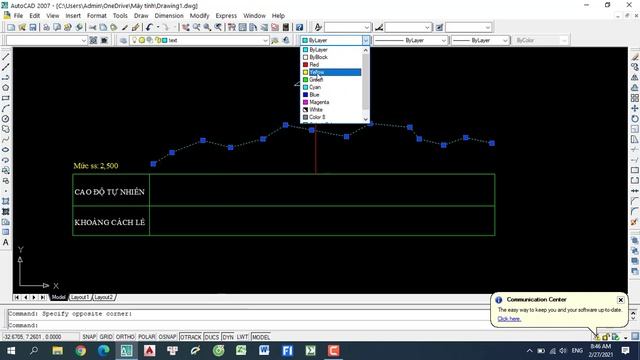Viewport: 640px width, 360px height.
Task: Open the Layer Properties Manager icon
Action: [x=124, y=40]
